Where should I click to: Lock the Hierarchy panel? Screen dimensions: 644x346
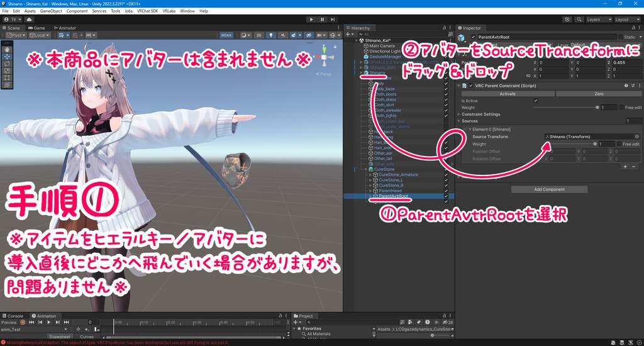445,28
